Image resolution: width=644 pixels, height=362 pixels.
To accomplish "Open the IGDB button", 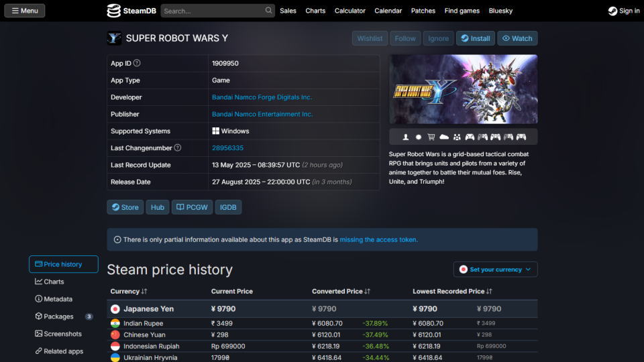I will click(x=228, y=207).
